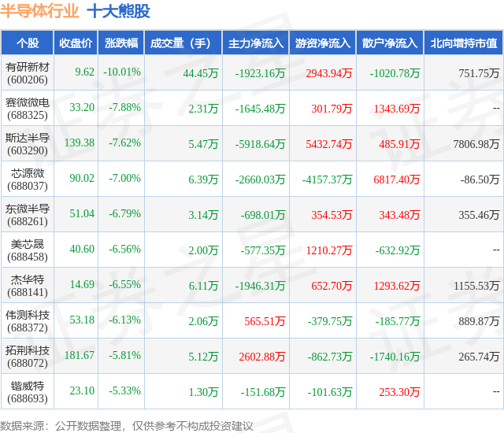Click the -1645.48万 main inflow value

coord(260,109)
